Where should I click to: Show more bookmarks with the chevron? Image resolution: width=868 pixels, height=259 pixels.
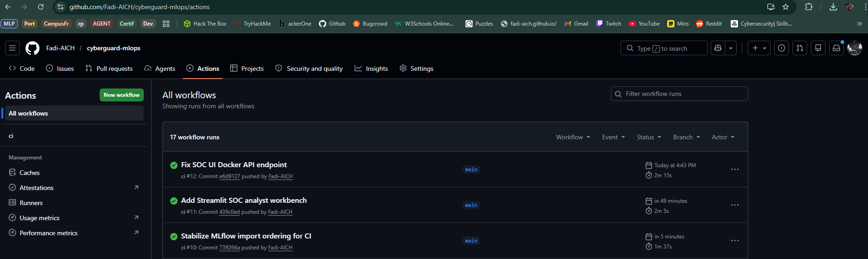[859, 24]
